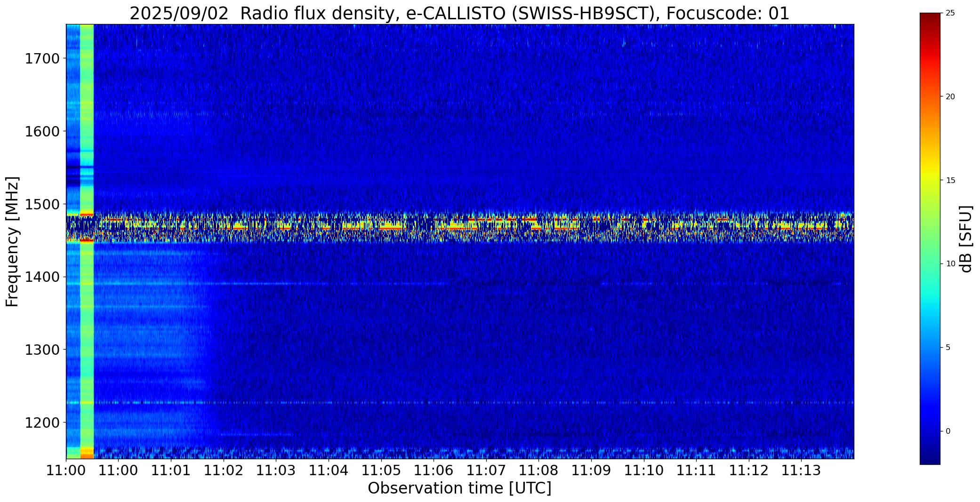The width and height of the screenshot is (980, 502).
Task: Click the 25 value on the colorbar
Action: [950, 13]
